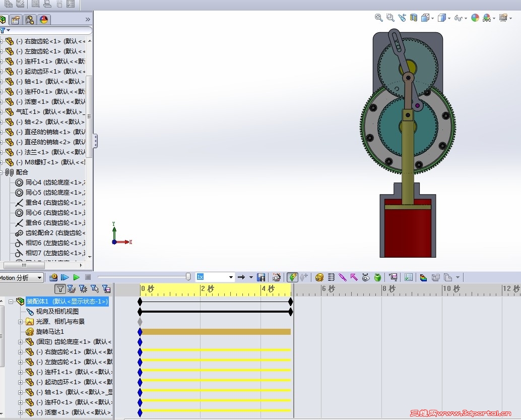521x420 pixels.
Task: Open Display Style cube icon
Action: pos(441,18)
